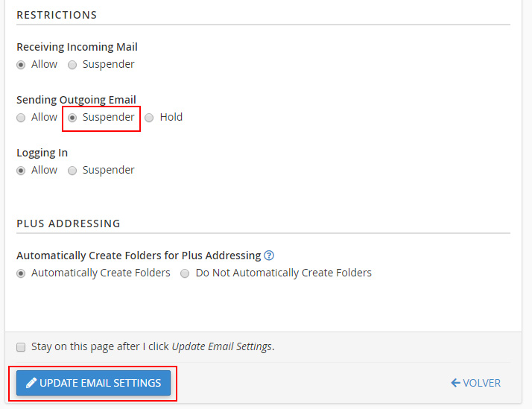Choose Do Not Automatically Create Folders
Image resolution: width=532 pixels, height=409 pixels.
(x=186, y=273)
